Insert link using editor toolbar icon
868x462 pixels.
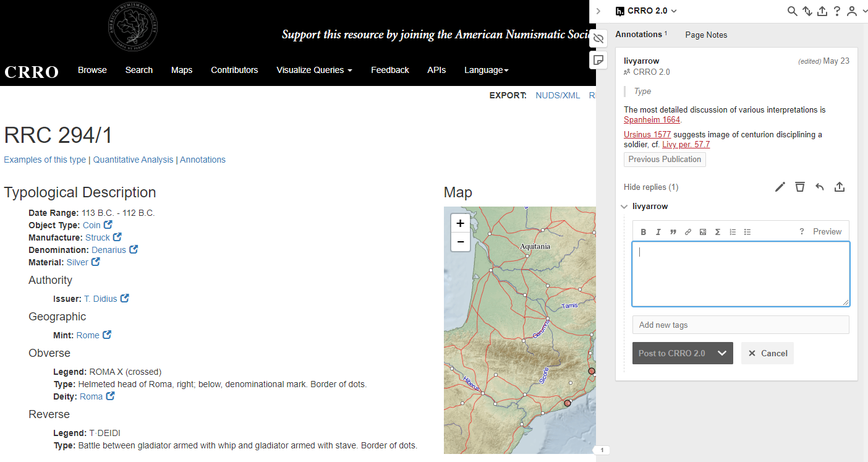(688, 232)
